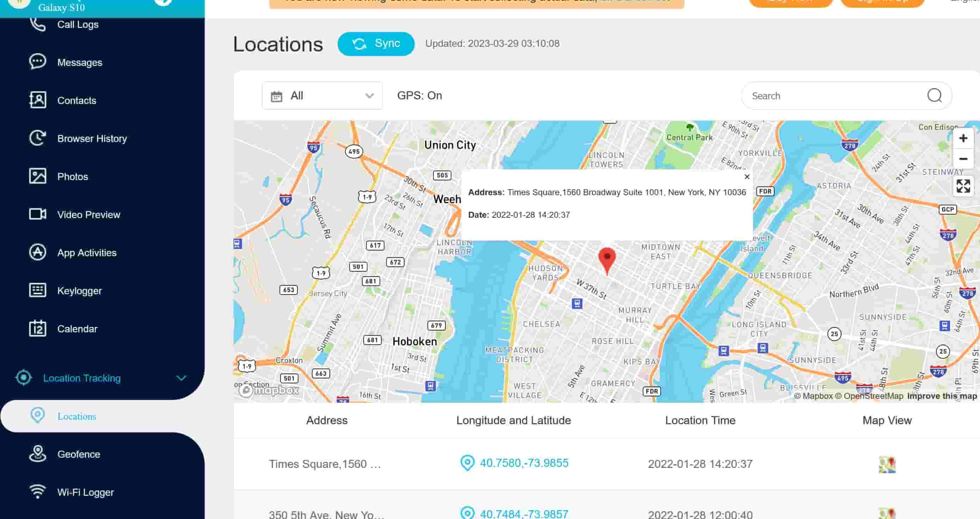The image size is (980, 519).
Task: Open Keylogger from the sidebar
Action: 79,291
